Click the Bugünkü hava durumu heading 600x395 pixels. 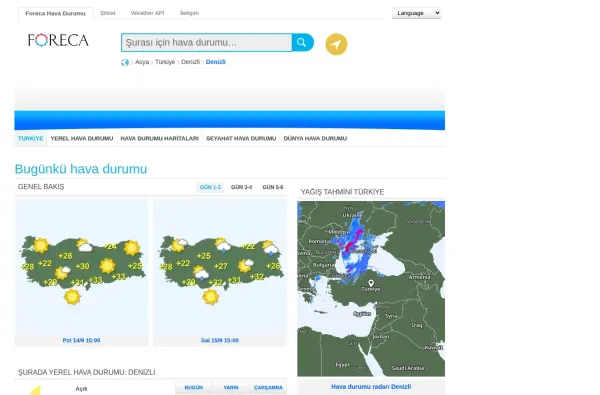81,169
